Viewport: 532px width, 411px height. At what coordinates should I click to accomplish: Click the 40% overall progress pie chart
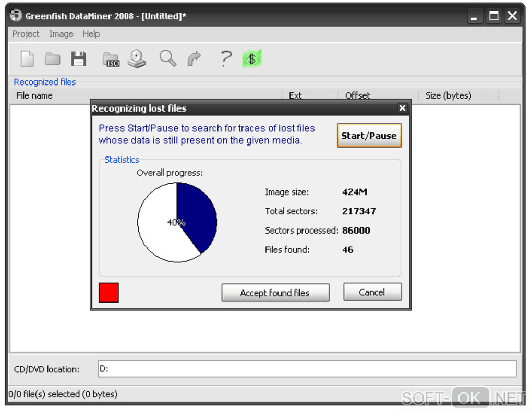tap(177, 222)
